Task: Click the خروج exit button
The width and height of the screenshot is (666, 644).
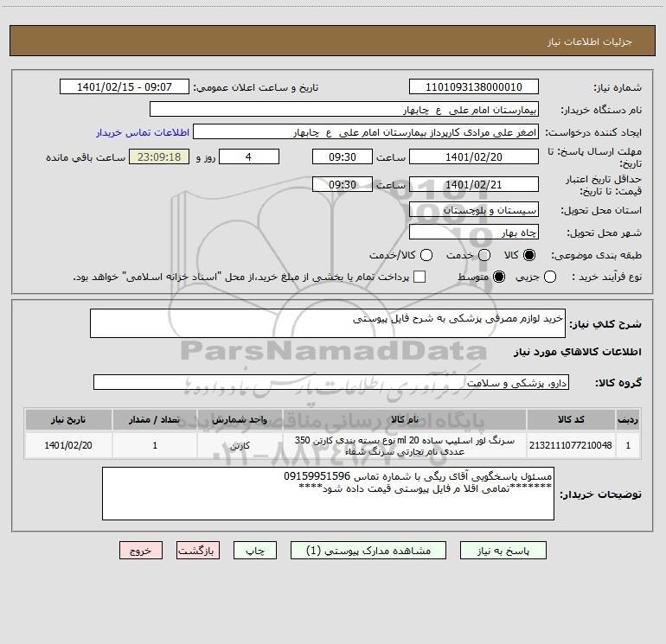Action: (141, 551)
